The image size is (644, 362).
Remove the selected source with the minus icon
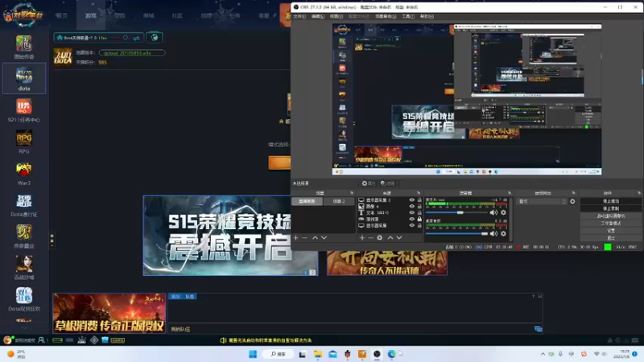click(x=371, y=237)
